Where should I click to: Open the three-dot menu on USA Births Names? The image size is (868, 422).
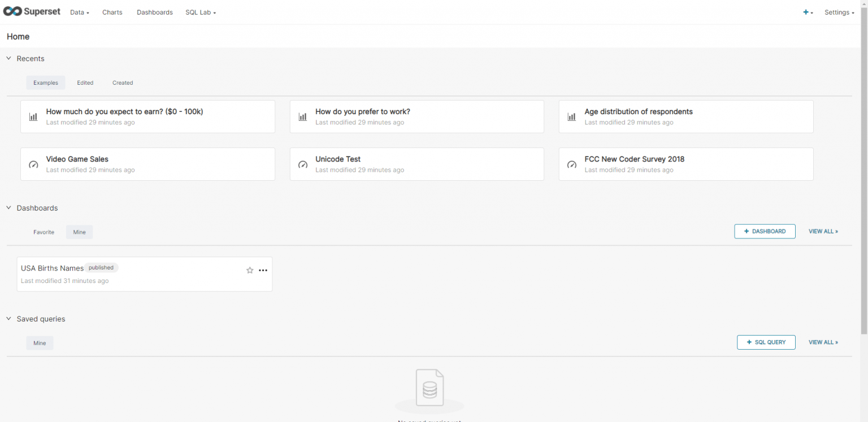click(x=263, y=271)
